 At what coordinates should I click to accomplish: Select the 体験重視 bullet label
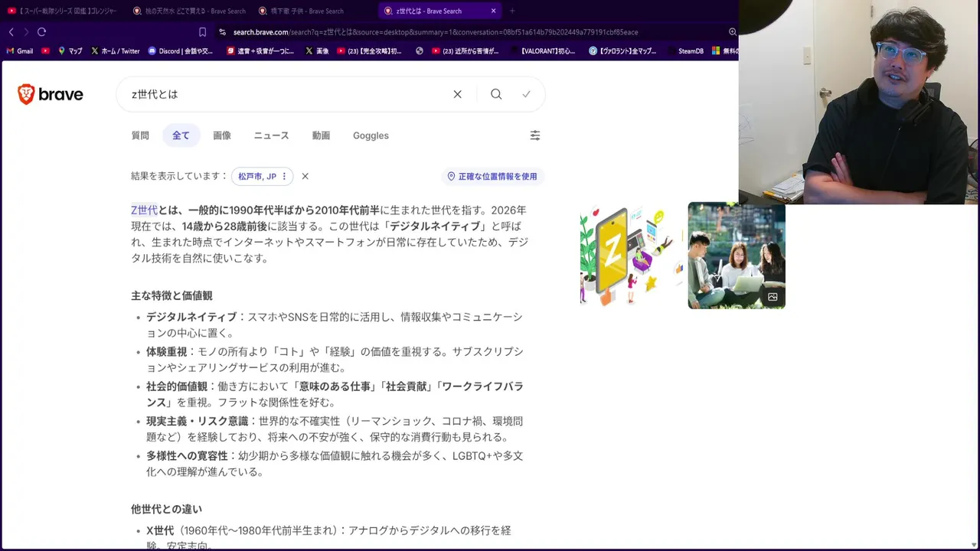[x=166, y=352]
